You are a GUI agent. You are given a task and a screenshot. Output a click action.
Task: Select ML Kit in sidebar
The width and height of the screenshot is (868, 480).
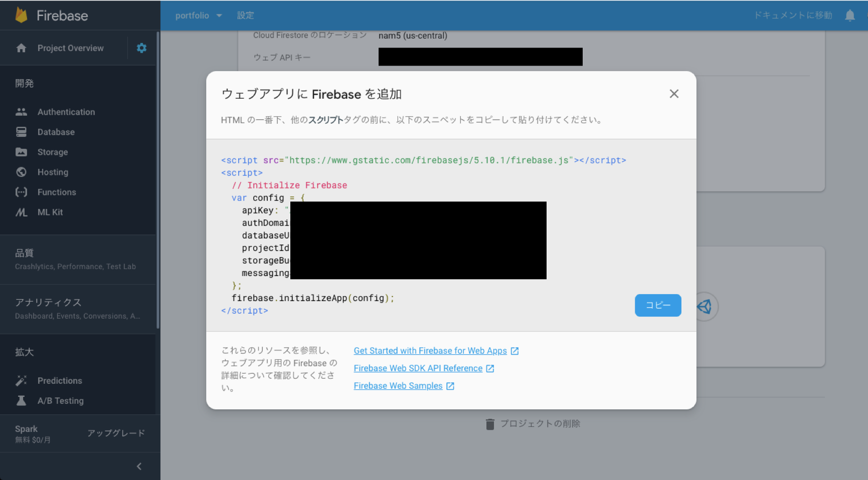pos(50,212)
